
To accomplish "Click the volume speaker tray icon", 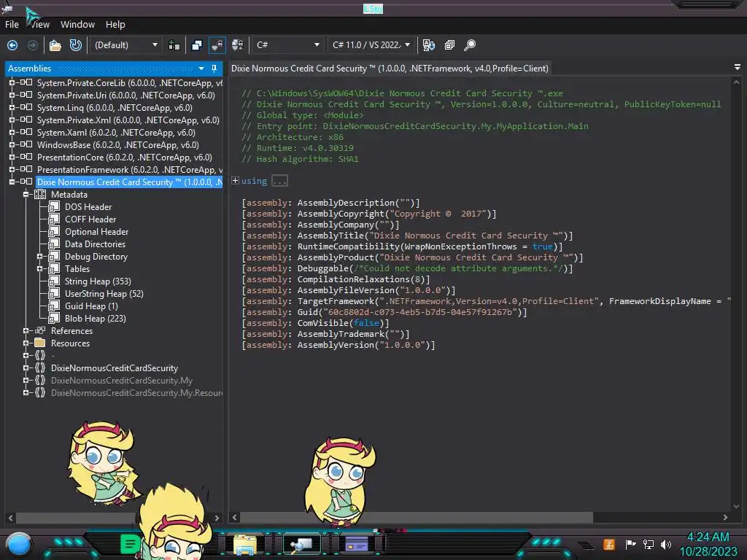I will coord(666,544).
